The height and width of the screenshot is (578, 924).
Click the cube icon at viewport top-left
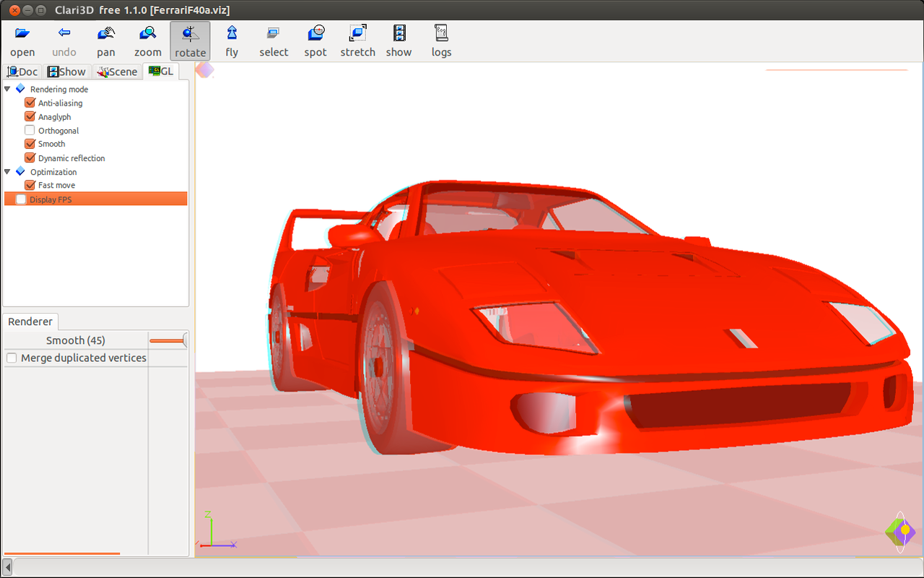[x=204, y=70]
